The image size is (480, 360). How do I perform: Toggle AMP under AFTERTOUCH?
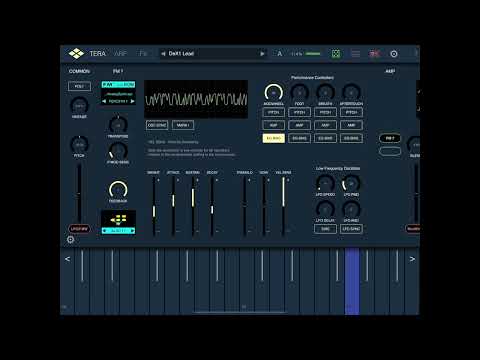click(351, 125)
